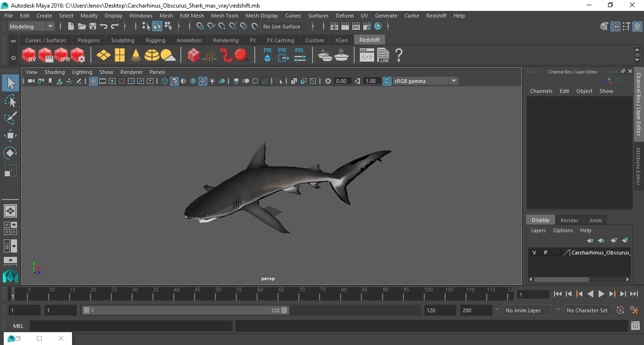Open shelf tab list menu icon
The image size is (644, 345).
tap(13, 41)
